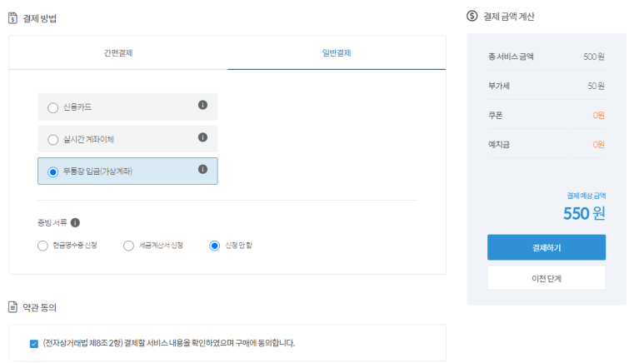
Task: Select the 신용카드 radio button
Action: click(x=52, y=107)
